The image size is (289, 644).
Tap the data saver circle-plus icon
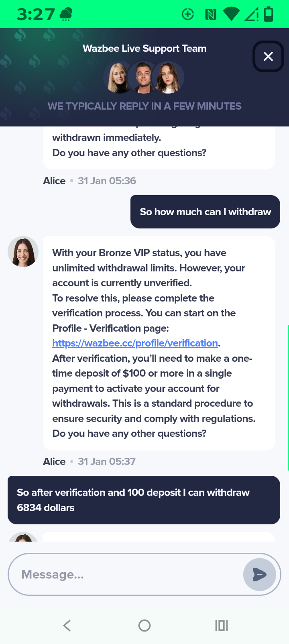pos(188,14)
